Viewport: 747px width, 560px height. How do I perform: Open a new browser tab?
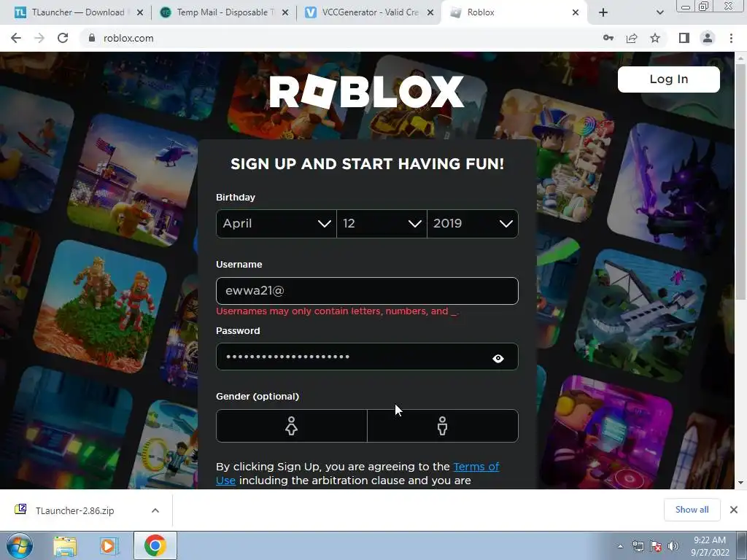tap(603, 12)
